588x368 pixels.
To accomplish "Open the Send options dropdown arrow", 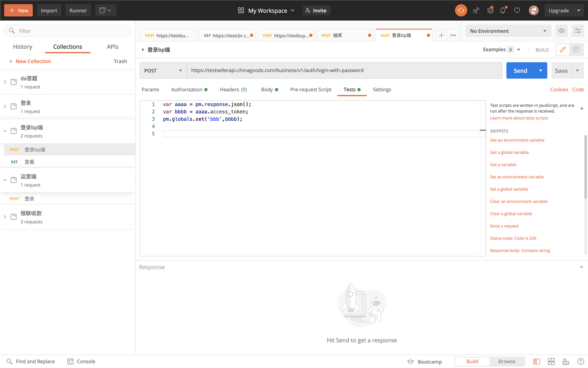I will (x=541, y=70).
